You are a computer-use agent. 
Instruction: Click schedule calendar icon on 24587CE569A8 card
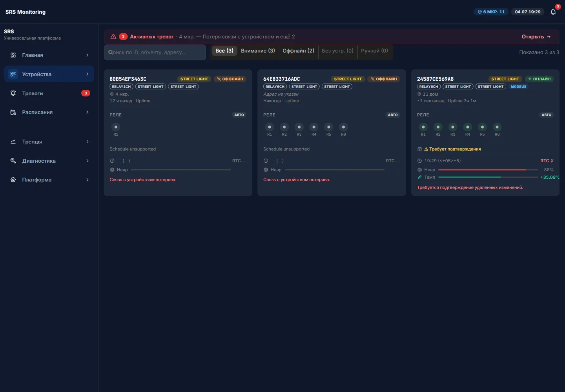click(x=419, y=149)
